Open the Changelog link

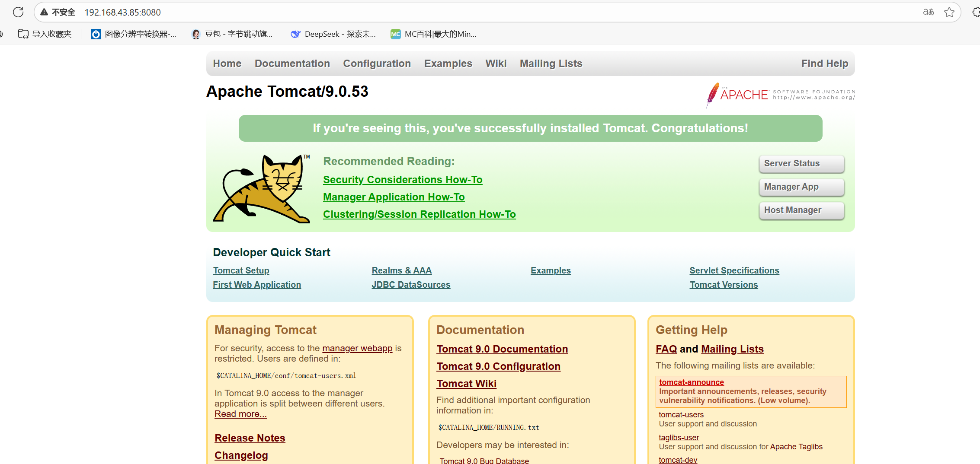point(241,455)
